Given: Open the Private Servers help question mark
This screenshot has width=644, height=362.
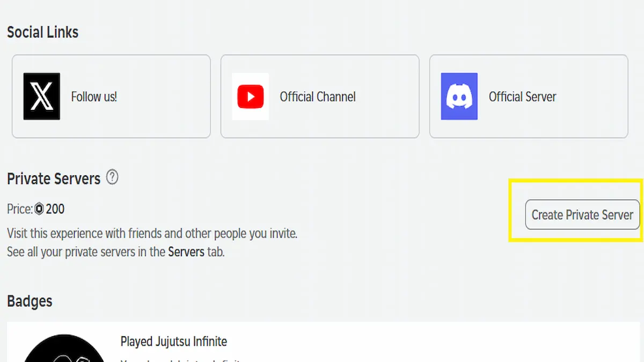Looking at the screenshot, I should (x=112, y=177).
